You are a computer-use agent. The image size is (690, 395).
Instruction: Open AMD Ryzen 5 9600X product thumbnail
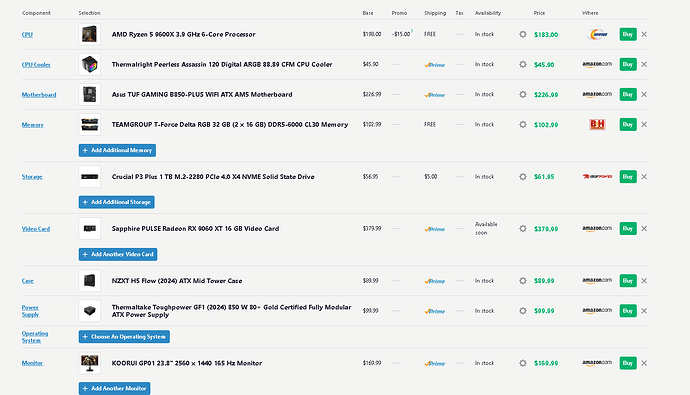click(90, 34)
